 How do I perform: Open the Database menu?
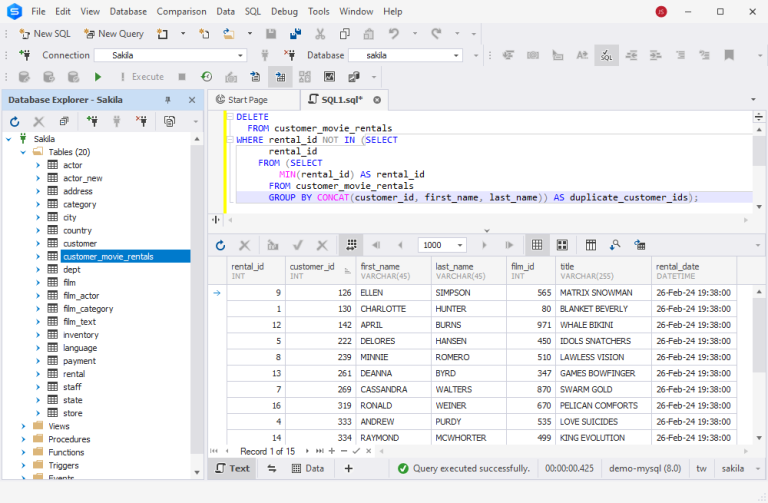pos(127,11)
